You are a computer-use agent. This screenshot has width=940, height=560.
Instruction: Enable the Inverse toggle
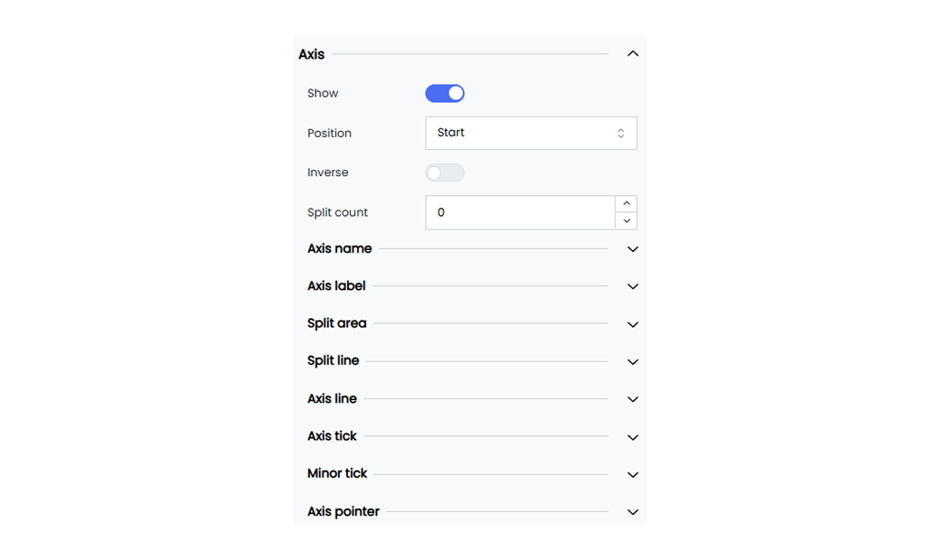445,173
